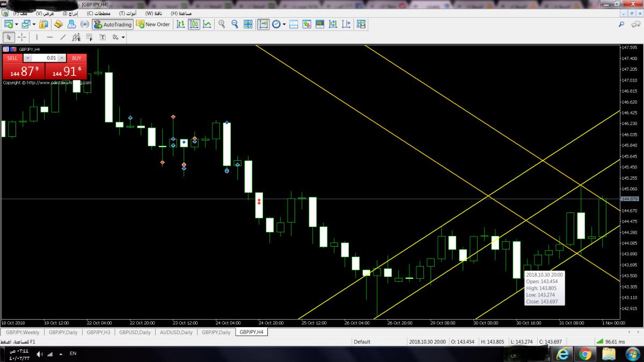644x362 pixels.
Task: Select the horizontal line drawing tool
Action: (x=50, y=38)
